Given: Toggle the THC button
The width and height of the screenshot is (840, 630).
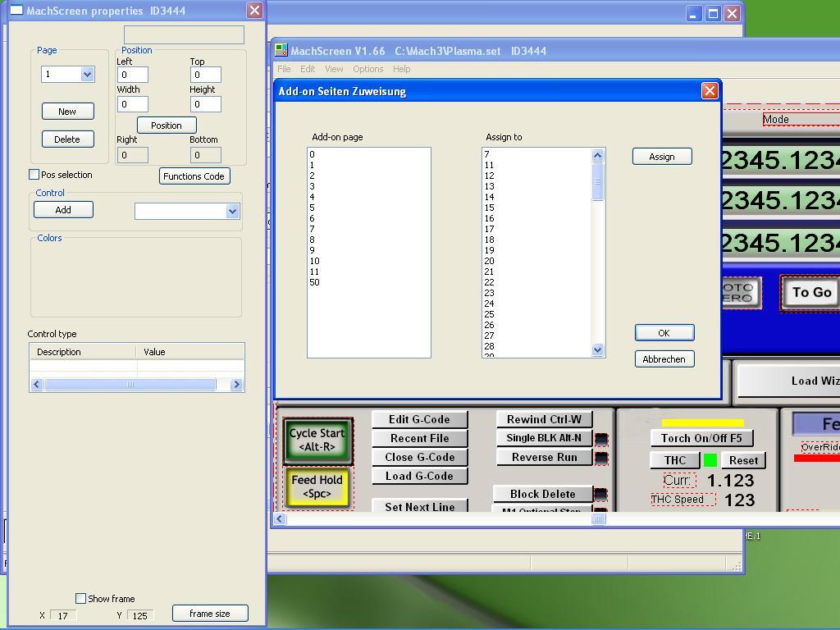Looking at the screenshot, I should (x=675, y=460).
